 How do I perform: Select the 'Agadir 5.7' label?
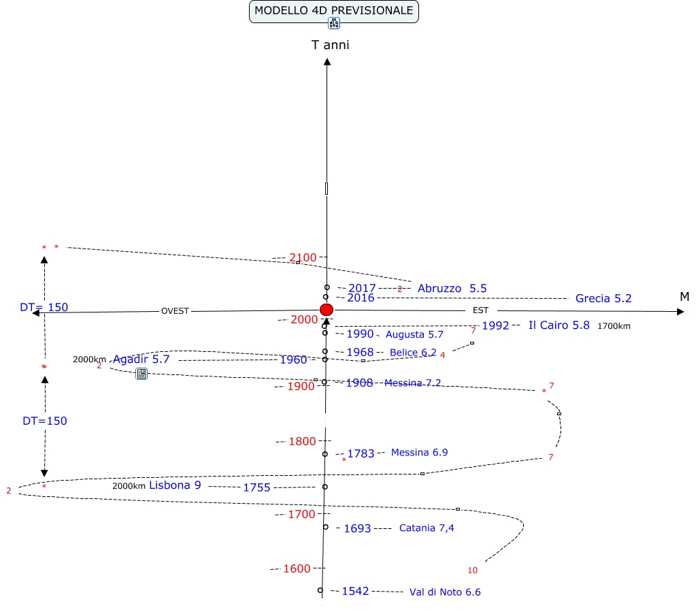141,359
